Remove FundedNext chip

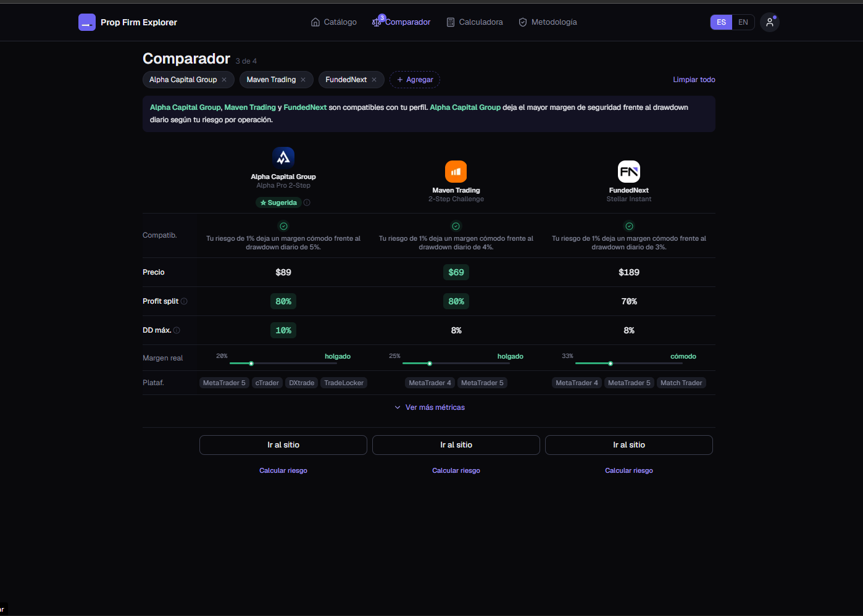374,80
